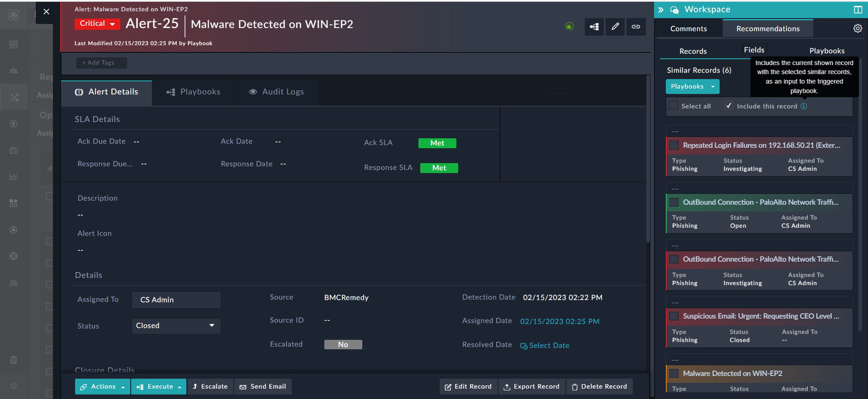Click the Delete Record trash icon
The width and height of the screenshot is (868, 399).
575,387
